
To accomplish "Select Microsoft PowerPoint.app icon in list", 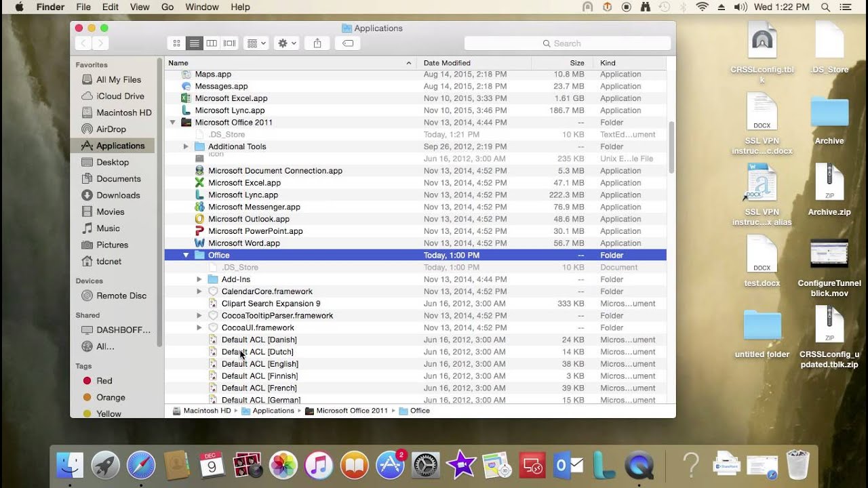I will pyautogui.click(x=199, y=231).
